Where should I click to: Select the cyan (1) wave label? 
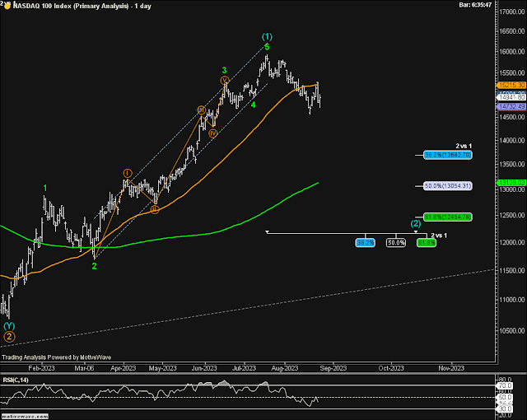267,36
